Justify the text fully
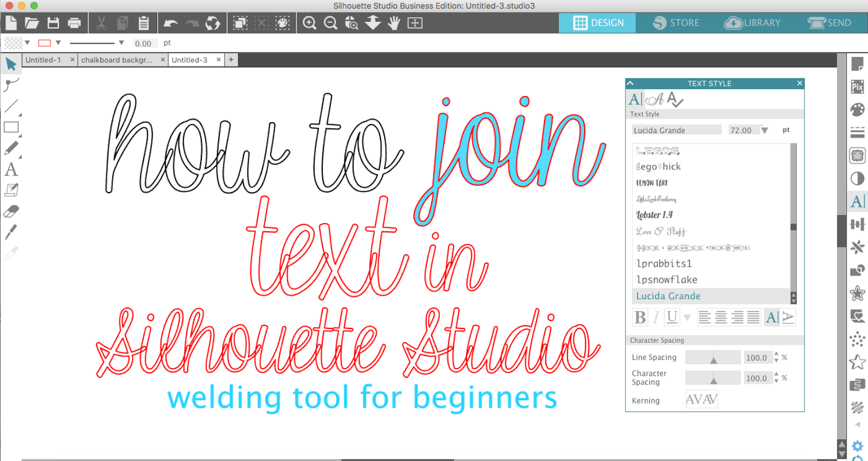Screen dimensions: 868x461 pos(753,317)
